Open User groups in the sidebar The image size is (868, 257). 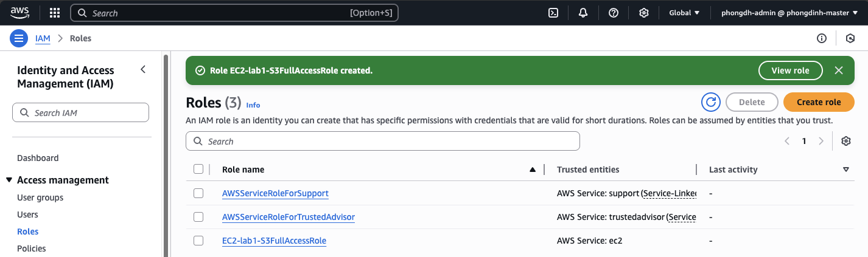(x=40, y=197)
